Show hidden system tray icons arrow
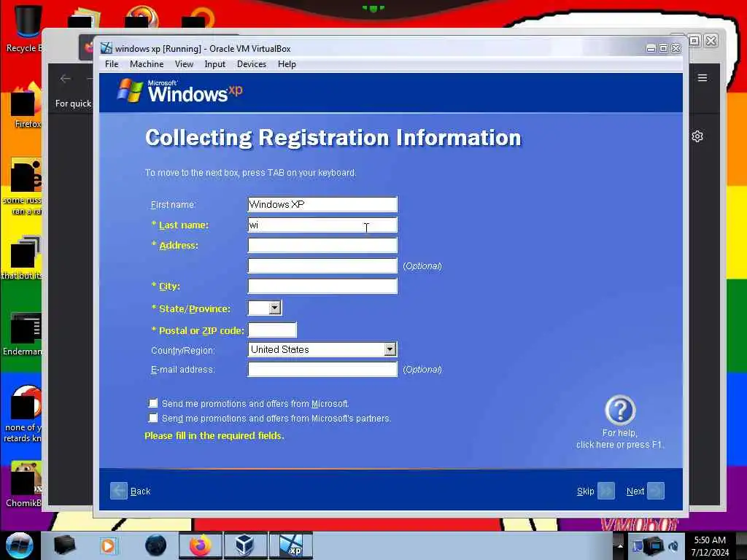 620,545
